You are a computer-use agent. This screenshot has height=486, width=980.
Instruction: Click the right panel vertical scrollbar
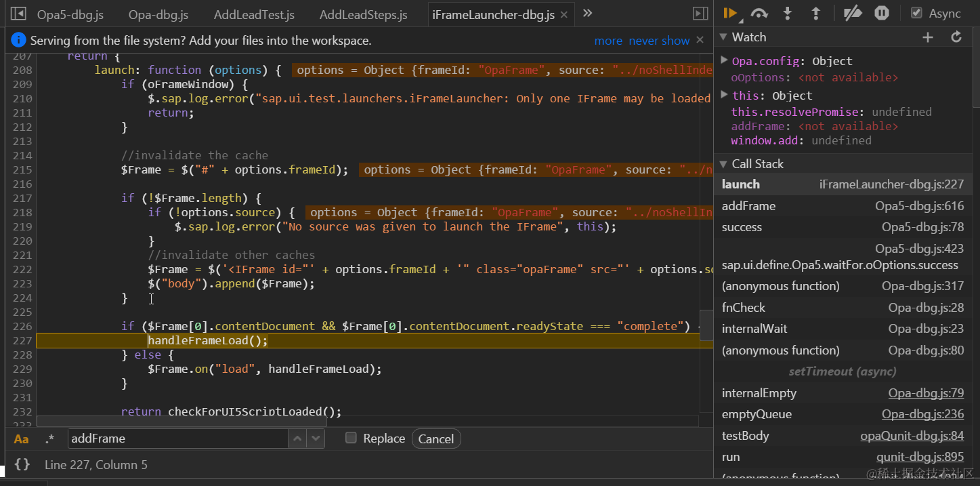coord(976,68)
